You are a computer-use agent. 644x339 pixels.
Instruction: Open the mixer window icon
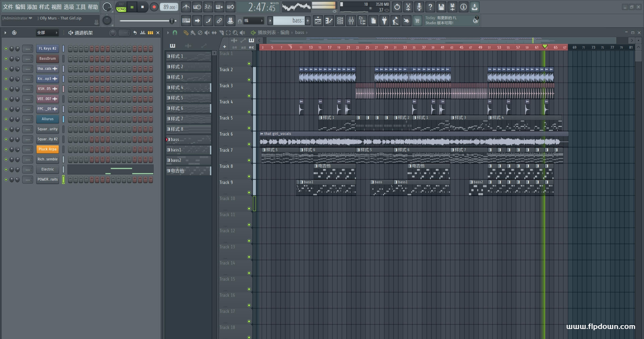click(x=351, y=21)
